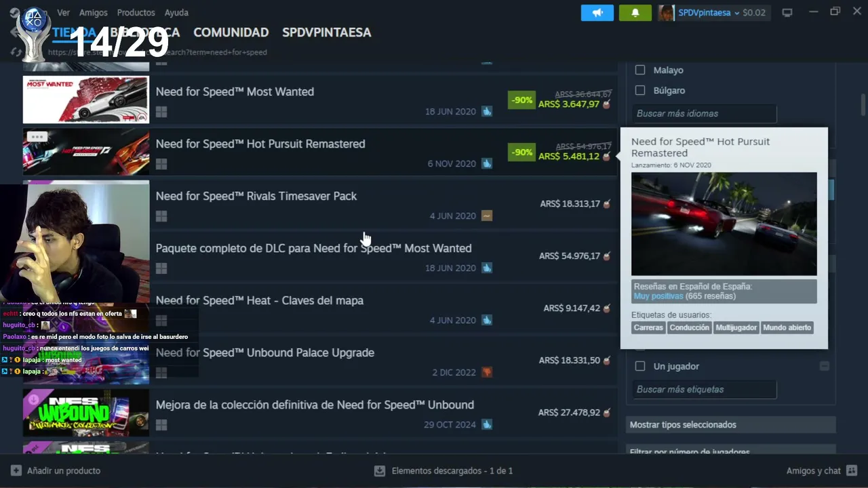Open the SPDVPINTAESA profile tab
Screen dimensions: 868x488
pos(327,33)
